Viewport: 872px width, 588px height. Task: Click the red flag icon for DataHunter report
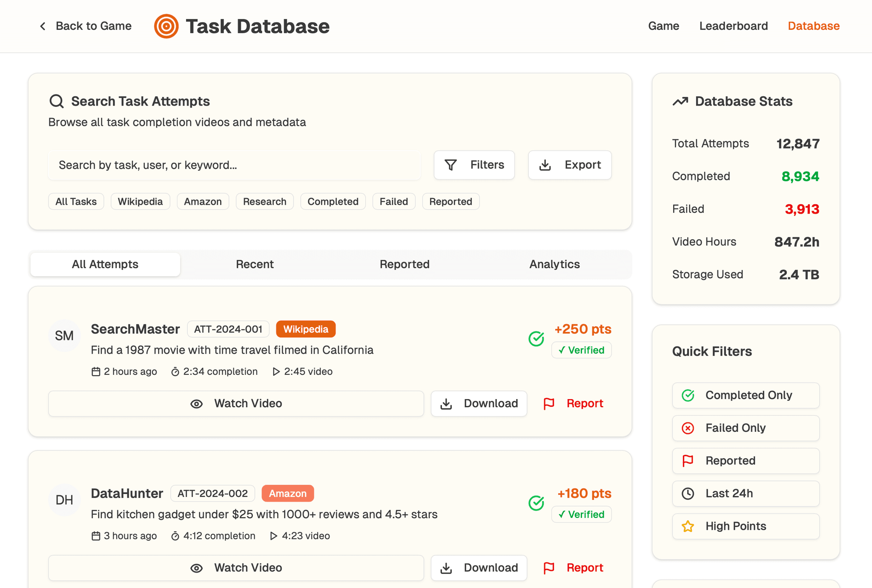[549, 568]
